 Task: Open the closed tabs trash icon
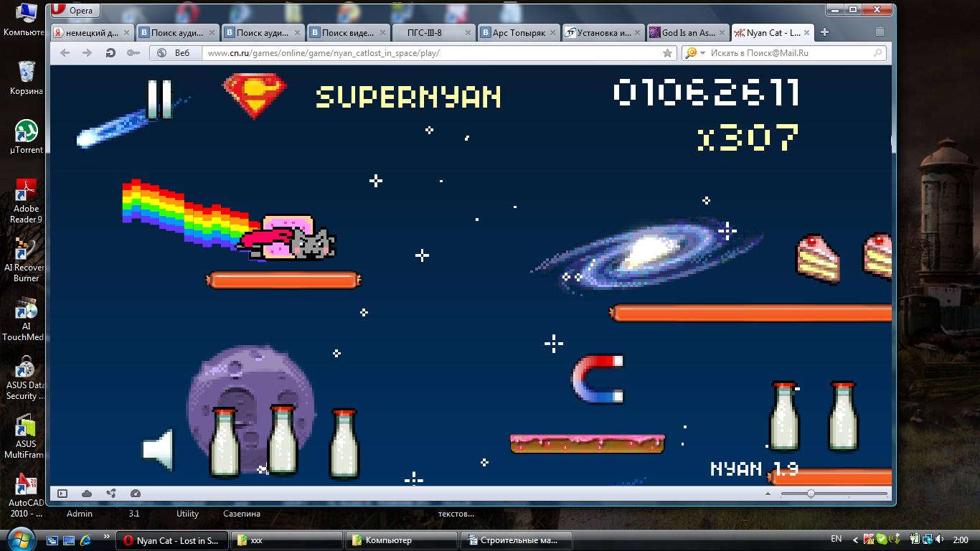(880, 32)
